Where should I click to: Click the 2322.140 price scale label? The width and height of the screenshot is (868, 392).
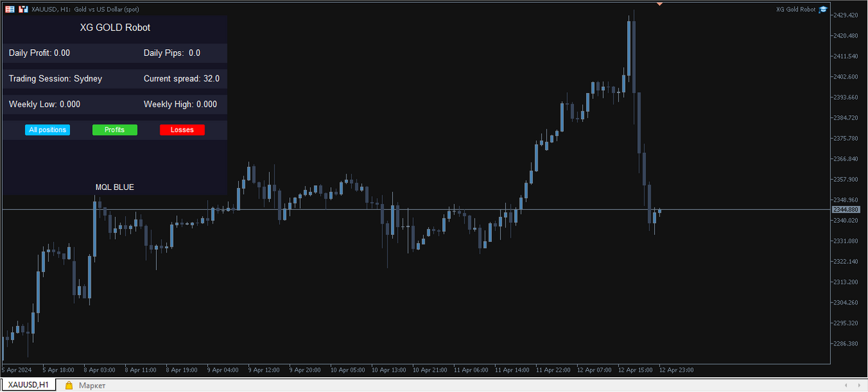tap(846, 261)
